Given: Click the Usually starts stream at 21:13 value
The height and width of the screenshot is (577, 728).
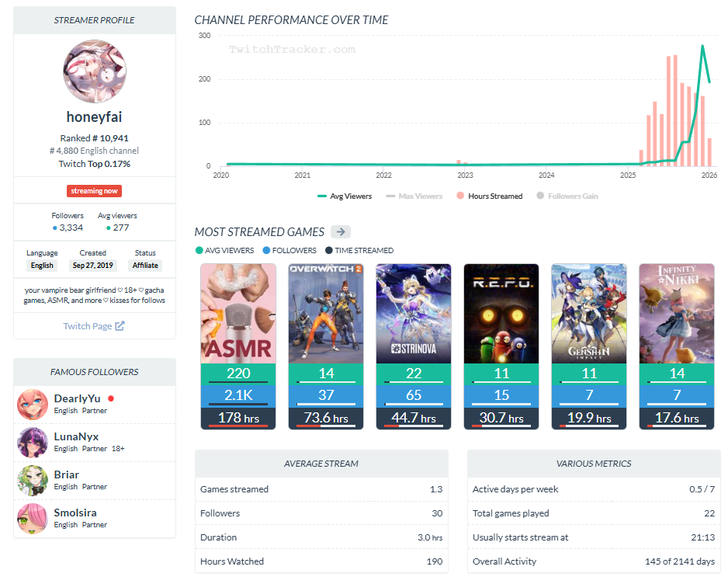Looking at the screenshot, I should point(703,537).
